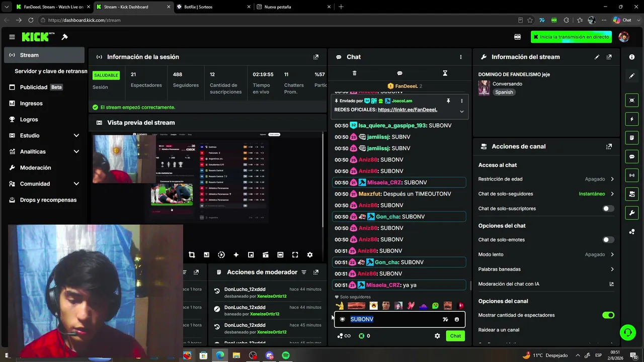
Task: Pop out the Información del stream panel
Action: [x=609, y=57]
